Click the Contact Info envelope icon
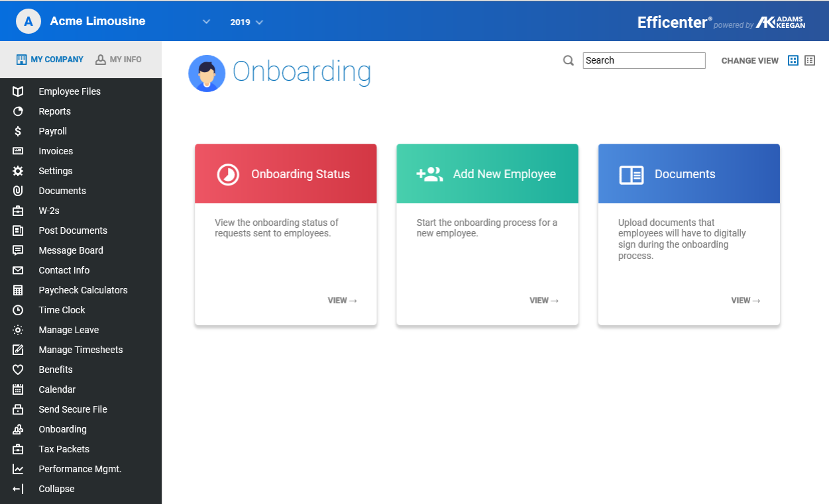 click(18, 270)
